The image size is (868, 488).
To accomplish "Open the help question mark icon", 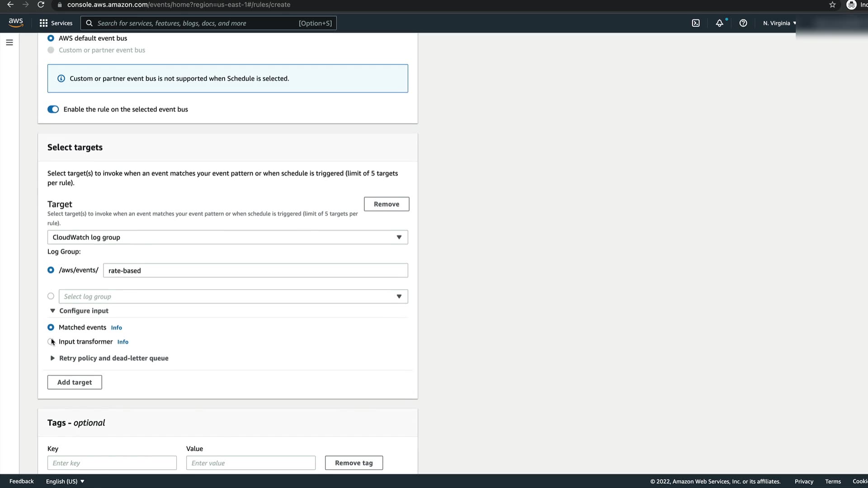I will (x=743, y=23).
